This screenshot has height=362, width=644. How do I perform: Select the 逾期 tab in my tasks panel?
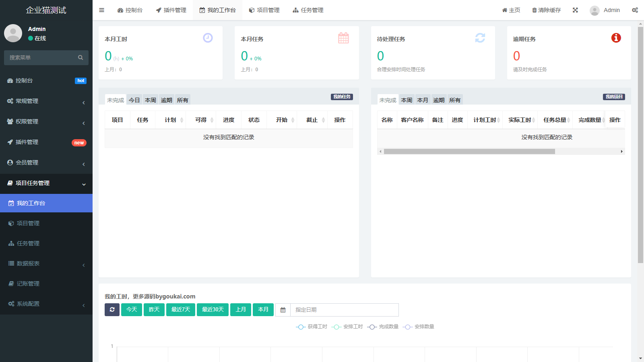(x=166, y=100)
